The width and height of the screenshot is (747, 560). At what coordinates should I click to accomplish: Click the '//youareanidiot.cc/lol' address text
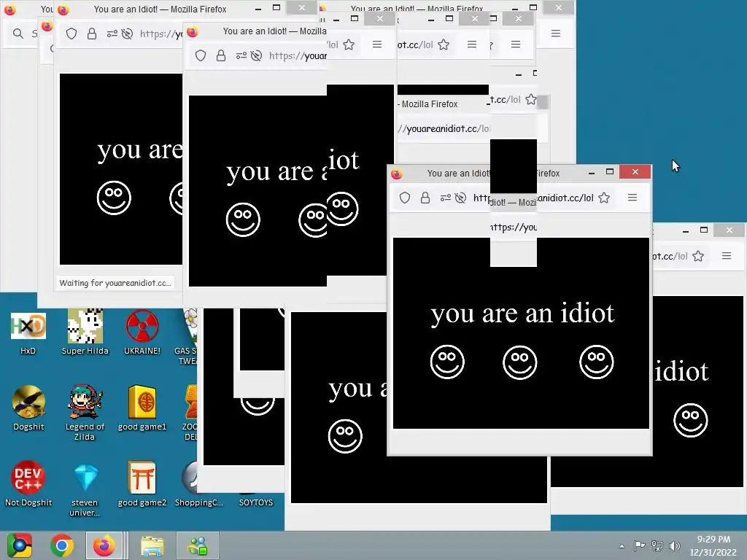[444, 128]
